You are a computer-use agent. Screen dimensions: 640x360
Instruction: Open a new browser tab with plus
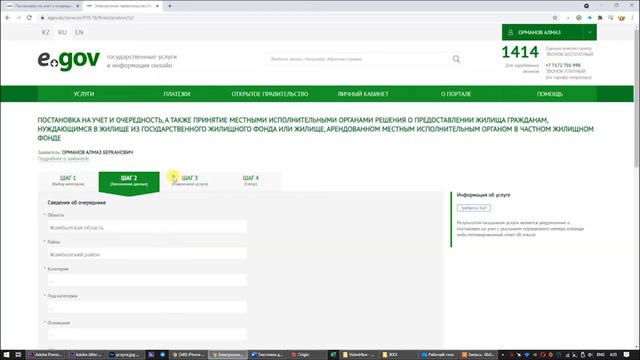pyautogui.click(x=170, y=6)
